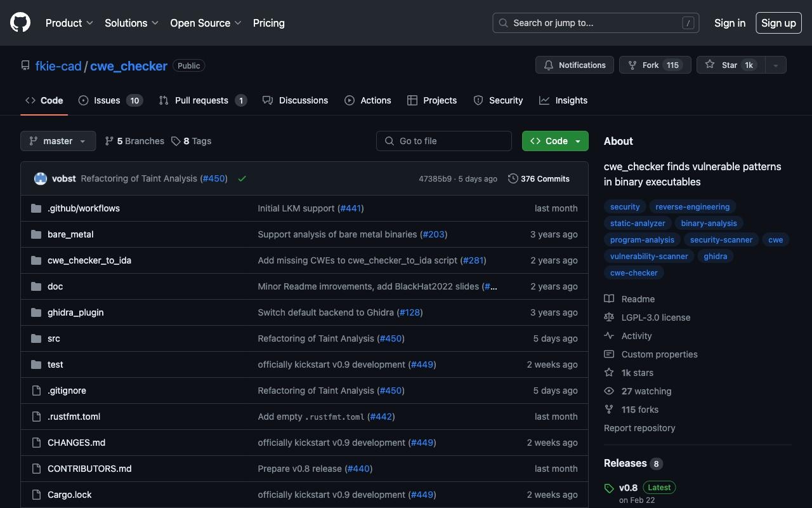Viewport: 812px width, 508px height.
Task: Open the v0.8 Latest release
Action: (x=641, y=488)
